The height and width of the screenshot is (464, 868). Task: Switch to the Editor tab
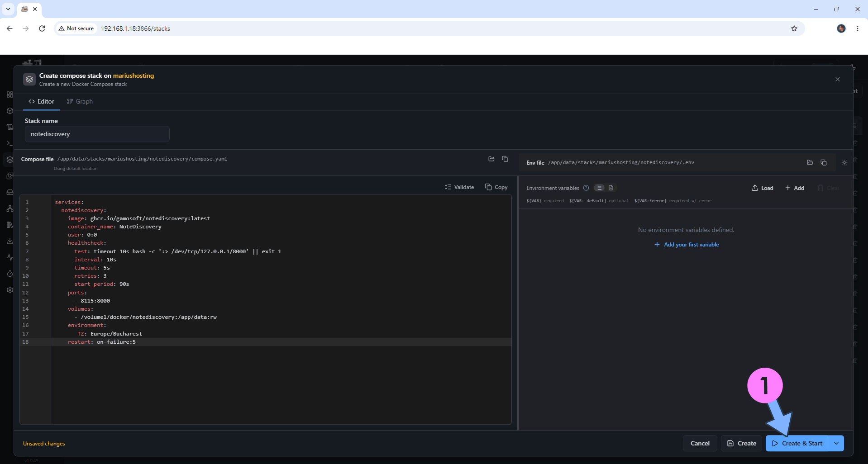pos(41,101)
